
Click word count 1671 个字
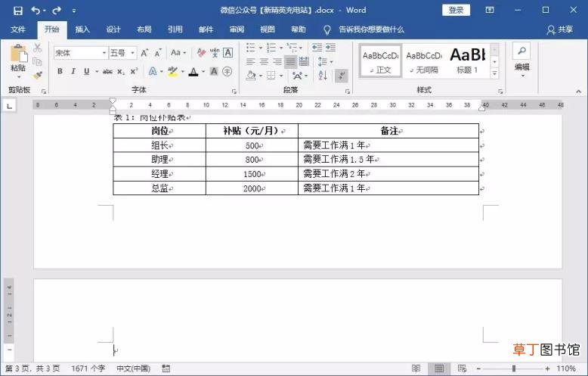click(x=88, y=368)
